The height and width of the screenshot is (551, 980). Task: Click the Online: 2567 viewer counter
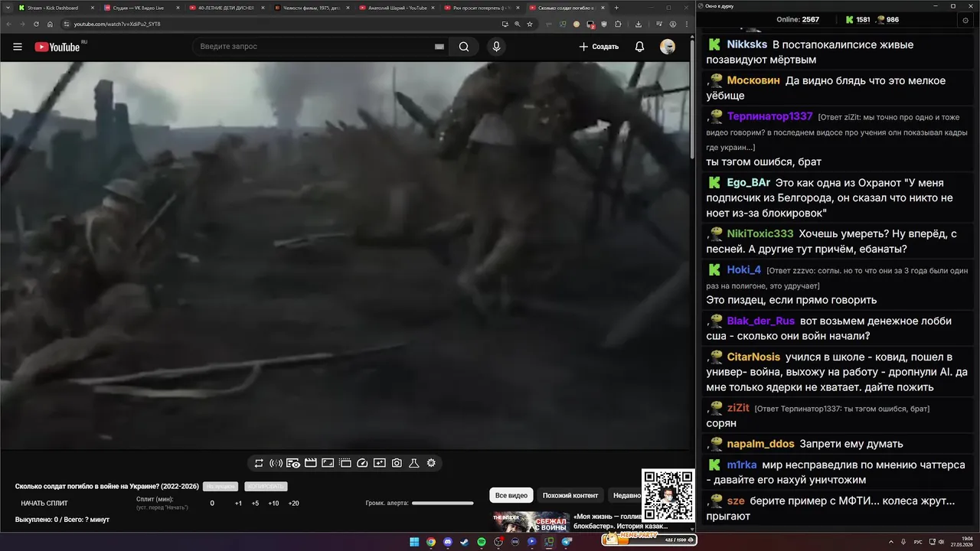coord(798,20)
